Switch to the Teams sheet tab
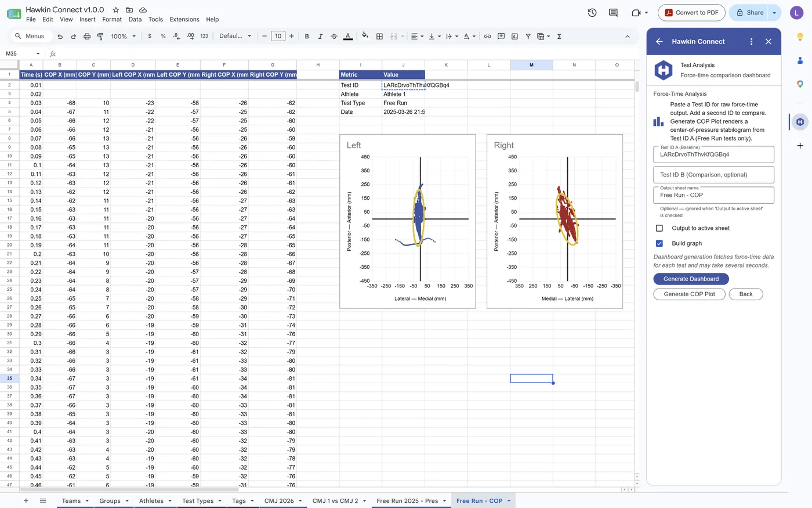 tap(71, 501)
